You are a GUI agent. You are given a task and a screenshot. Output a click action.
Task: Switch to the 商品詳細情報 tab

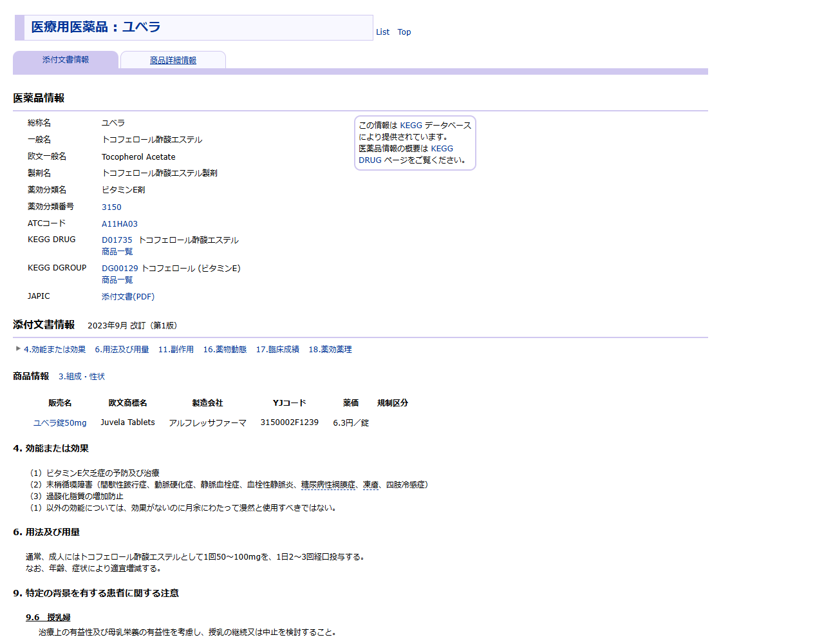tap(173, 60)
